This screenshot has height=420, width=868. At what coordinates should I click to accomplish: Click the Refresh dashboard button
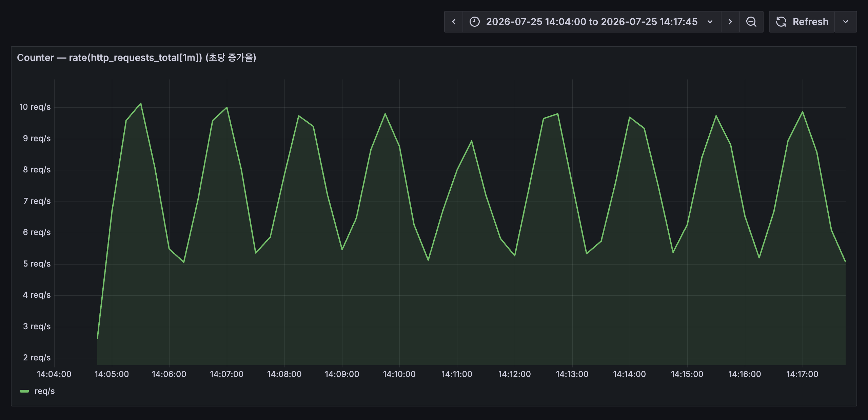[802, 22]
